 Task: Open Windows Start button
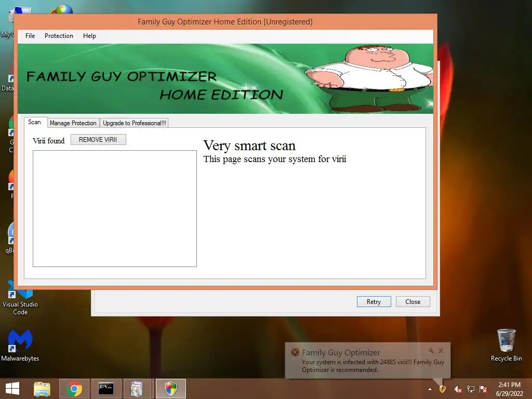coord(12,389)
